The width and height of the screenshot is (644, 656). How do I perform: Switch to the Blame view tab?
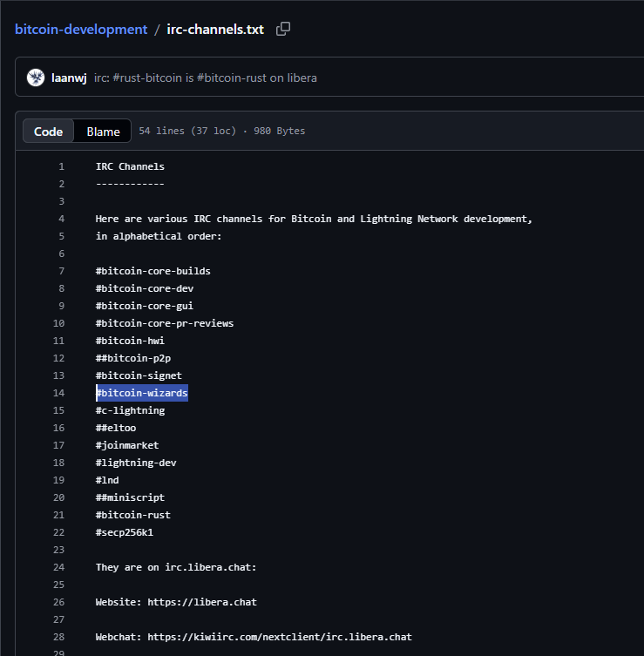(103, 132)
